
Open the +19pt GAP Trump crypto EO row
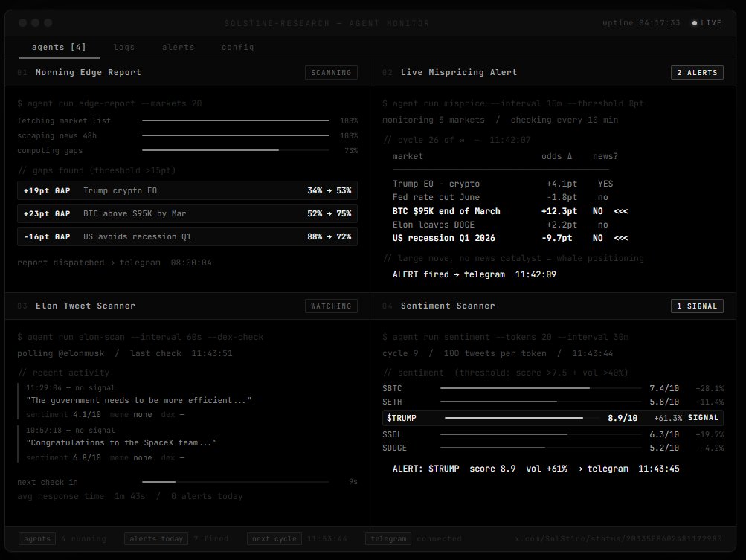click(187, 190)
